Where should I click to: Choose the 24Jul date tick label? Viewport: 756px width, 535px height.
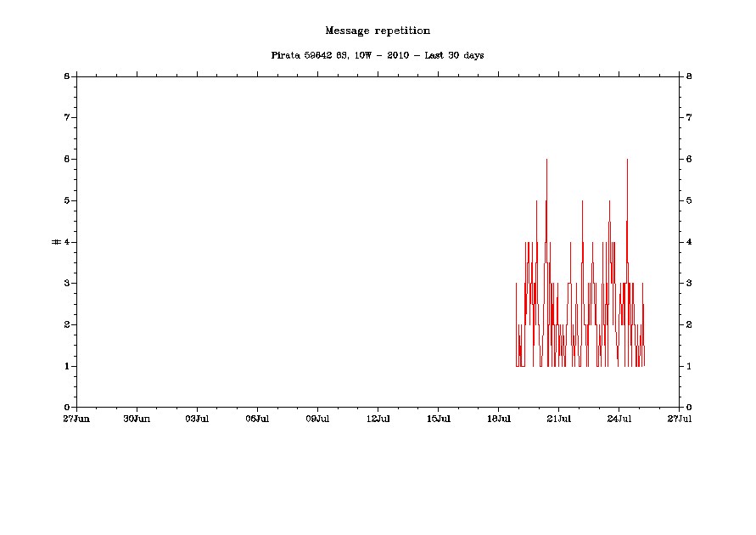[x=619, y=419]
